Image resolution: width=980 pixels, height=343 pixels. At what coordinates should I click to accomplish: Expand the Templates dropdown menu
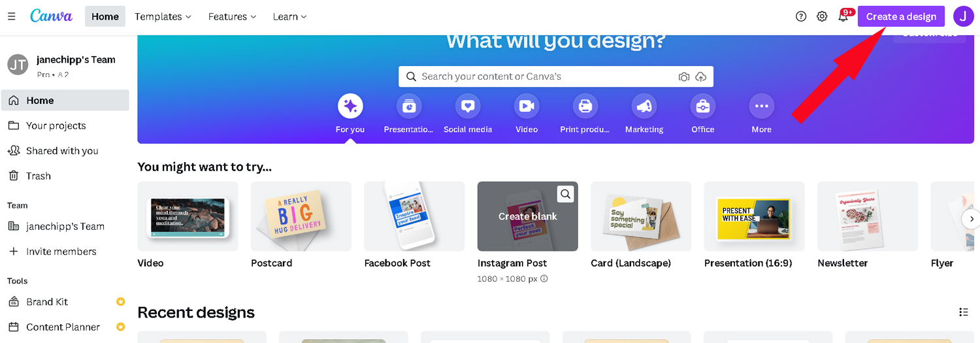163,16
